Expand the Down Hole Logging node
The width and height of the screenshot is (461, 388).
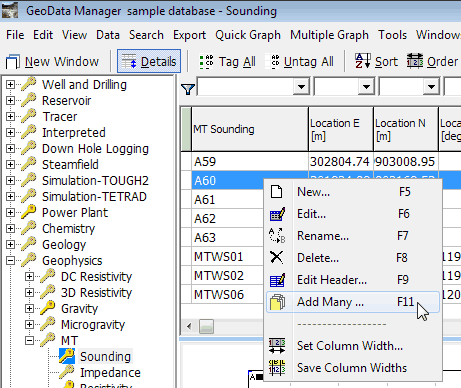click(x=10, y=149)
